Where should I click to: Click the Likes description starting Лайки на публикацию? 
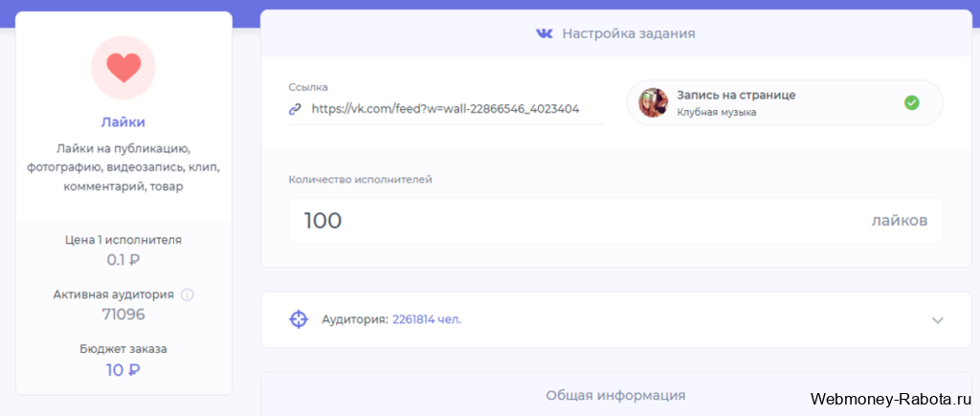click(x=123, y=167)
